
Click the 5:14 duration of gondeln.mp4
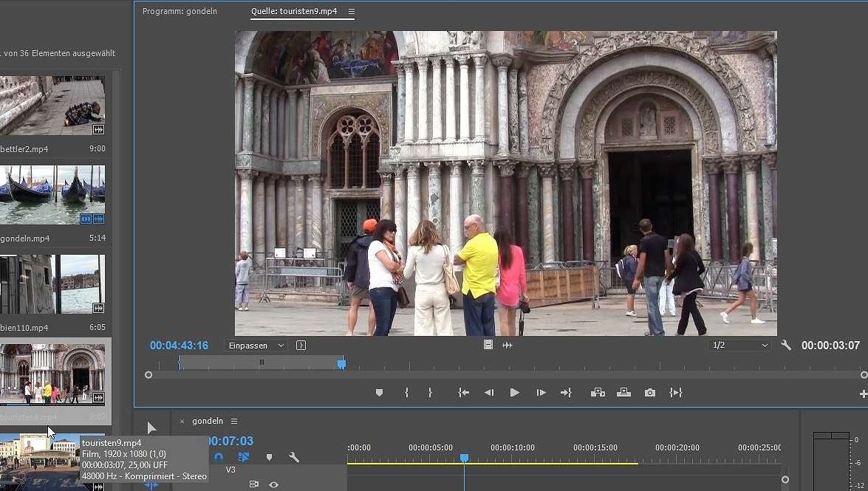[98, 238]
